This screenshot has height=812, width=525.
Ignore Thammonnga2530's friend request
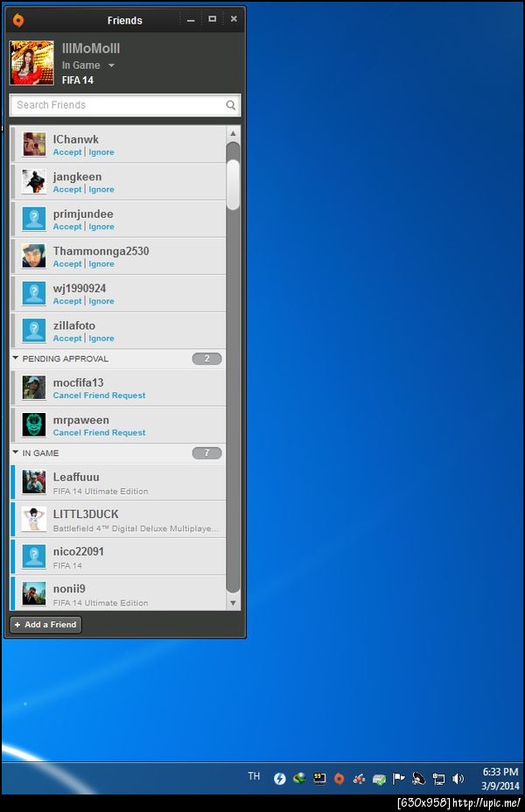[x=101, y=264]
